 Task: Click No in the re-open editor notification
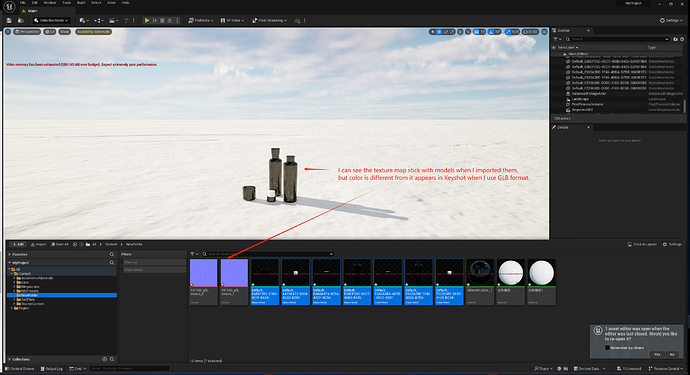(x=672, y=354)
